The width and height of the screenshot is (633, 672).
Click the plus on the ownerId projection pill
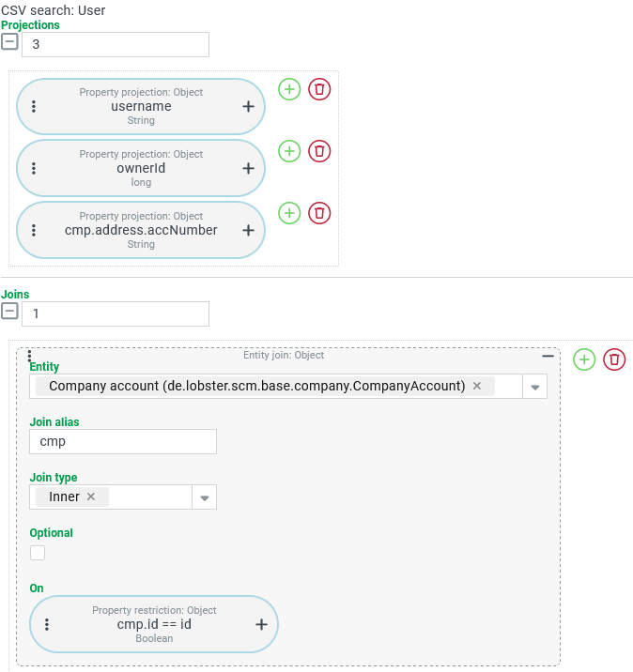click(249, 169)
